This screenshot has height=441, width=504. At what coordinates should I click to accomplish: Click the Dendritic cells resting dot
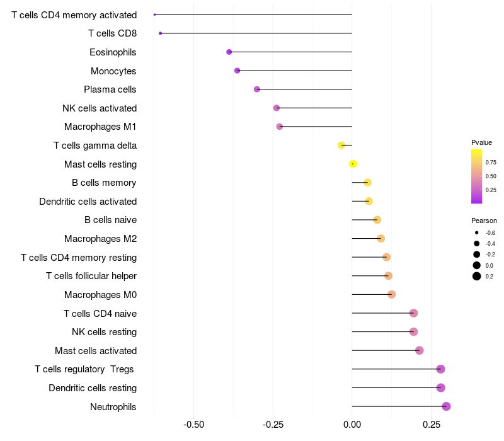point(440,387)
